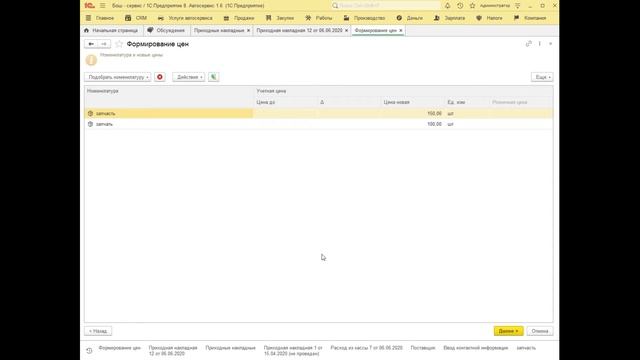Open the Деньги section
640x360 pixels.
[x=409, y=18]
